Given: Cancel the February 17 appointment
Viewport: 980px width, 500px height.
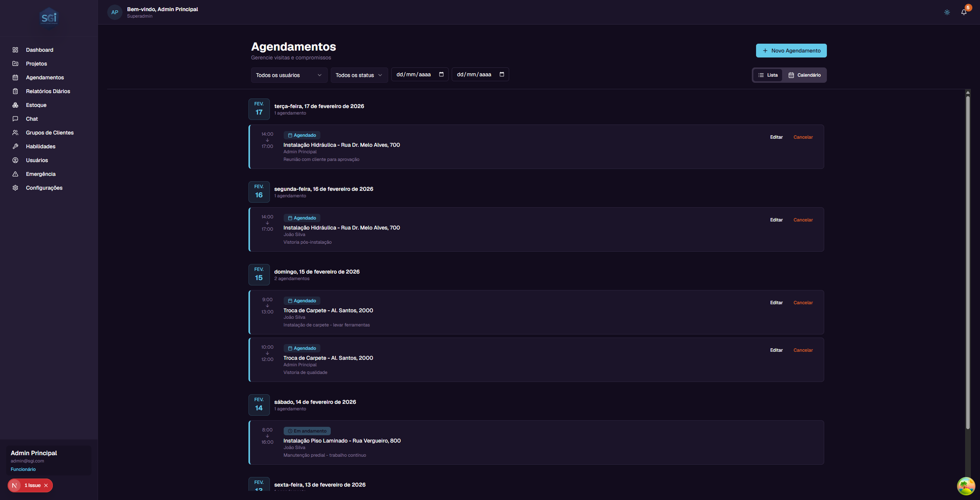Looking at the screenshot, I should [x=803, y=137].
